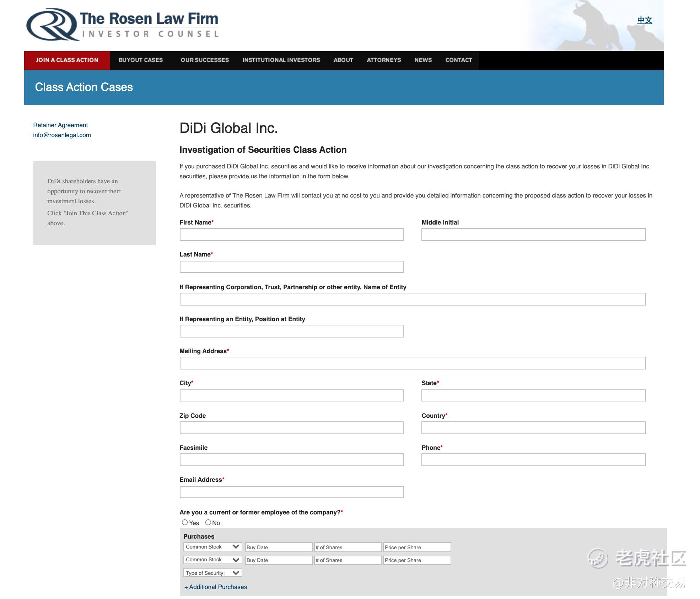This screenshot has width=700, height=599.
Task: Switch language via 中文 link
Action: coord(644,20)
